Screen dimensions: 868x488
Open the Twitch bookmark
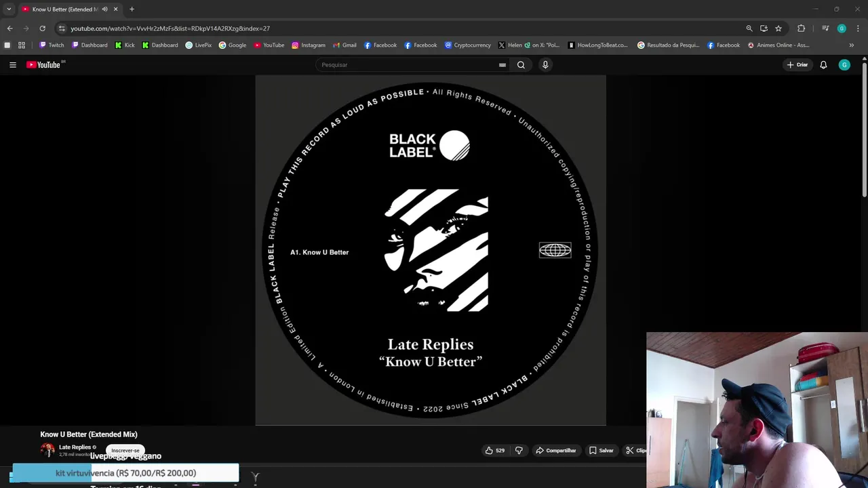pos(52,45)
